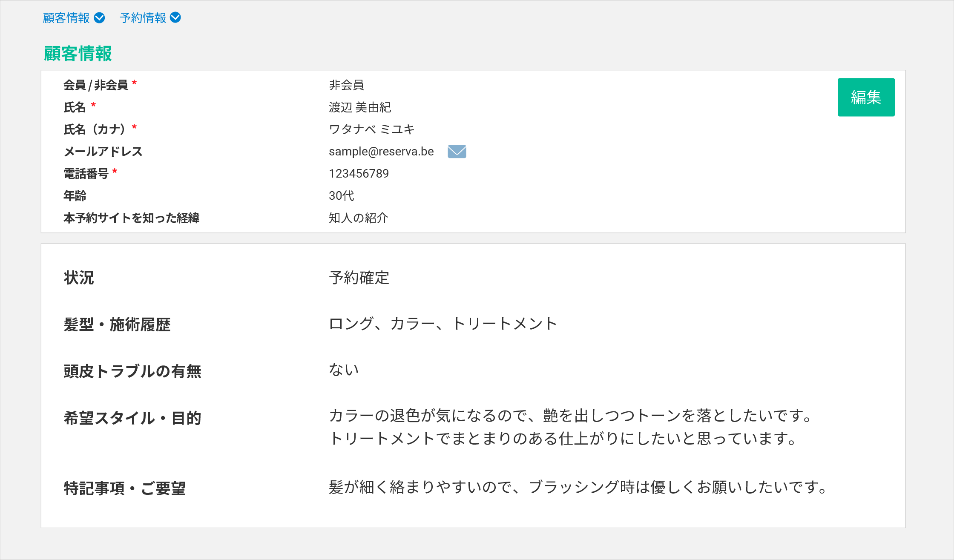This screenshot has height=560, width=954.
Task: Jump to section via 顧客情報 top link
Action: click(66, 18)
